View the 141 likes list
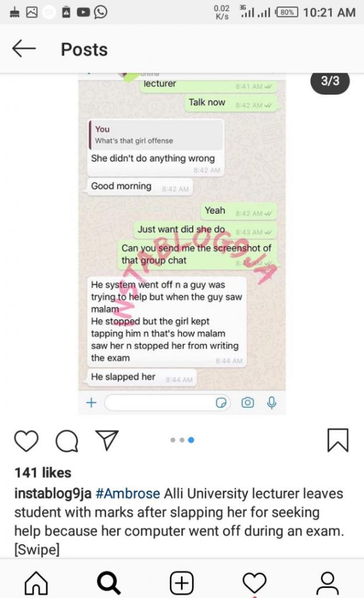364x598 pixels. (x=43, y=472)
